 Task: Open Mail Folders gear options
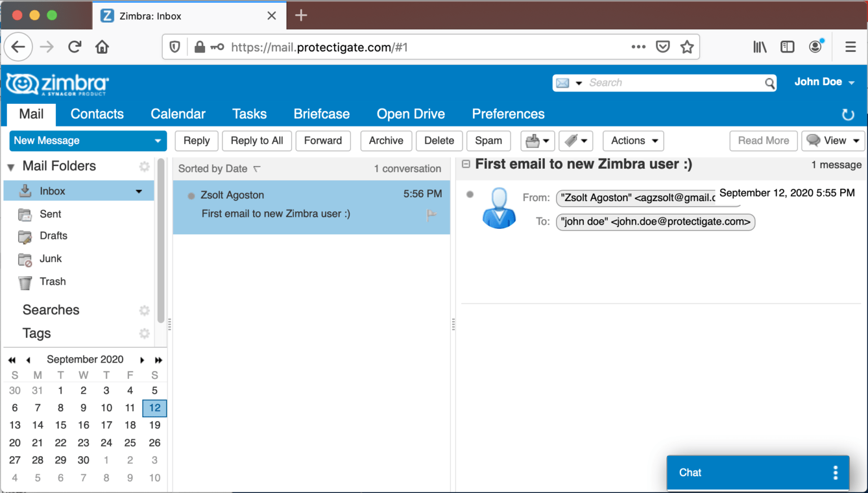coord(145,166)
